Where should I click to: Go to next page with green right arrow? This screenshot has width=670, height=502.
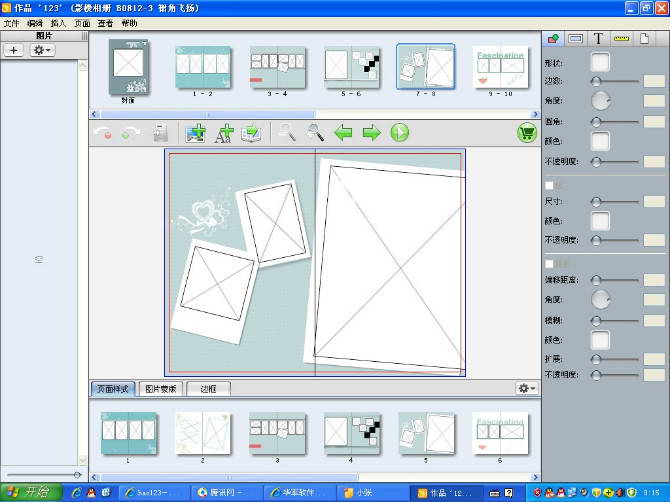click(371, 132)
